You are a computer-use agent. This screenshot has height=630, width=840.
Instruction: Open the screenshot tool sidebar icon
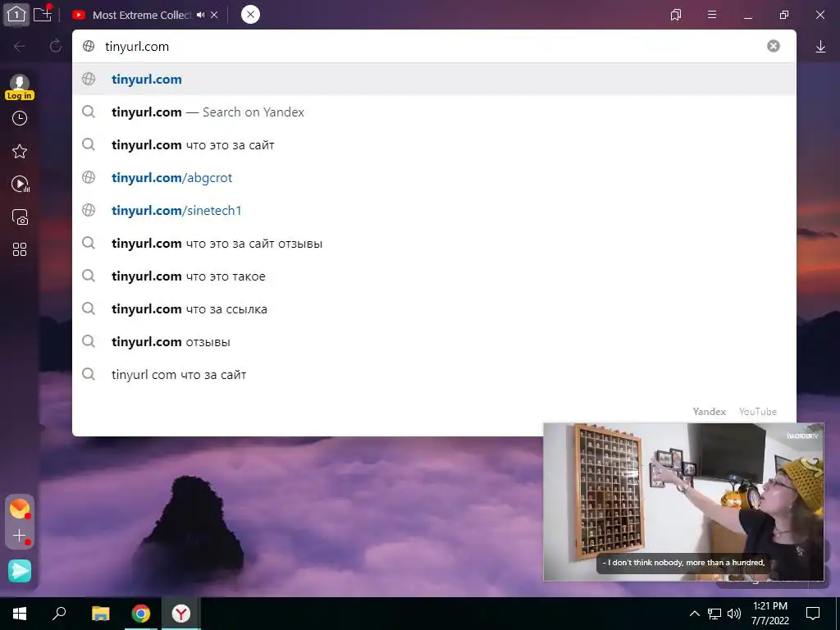[x=21, y=217]
